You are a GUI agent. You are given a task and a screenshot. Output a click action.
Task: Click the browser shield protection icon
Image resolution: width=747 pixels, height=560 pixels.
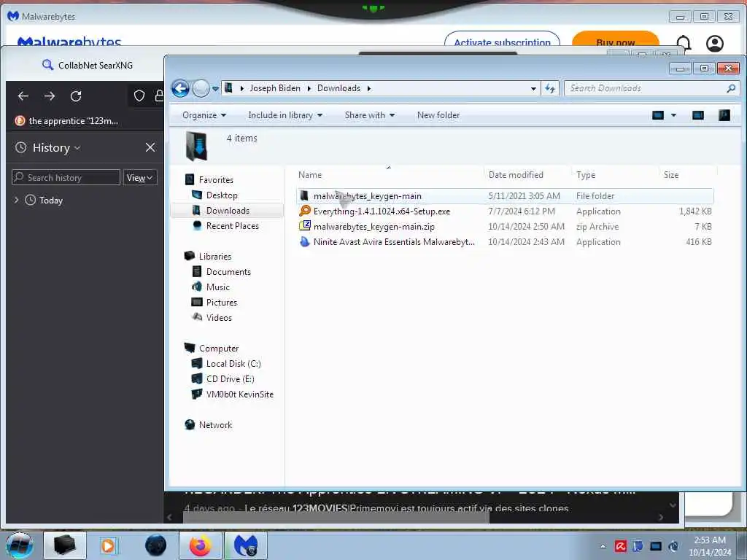click(x=139, y=96)
